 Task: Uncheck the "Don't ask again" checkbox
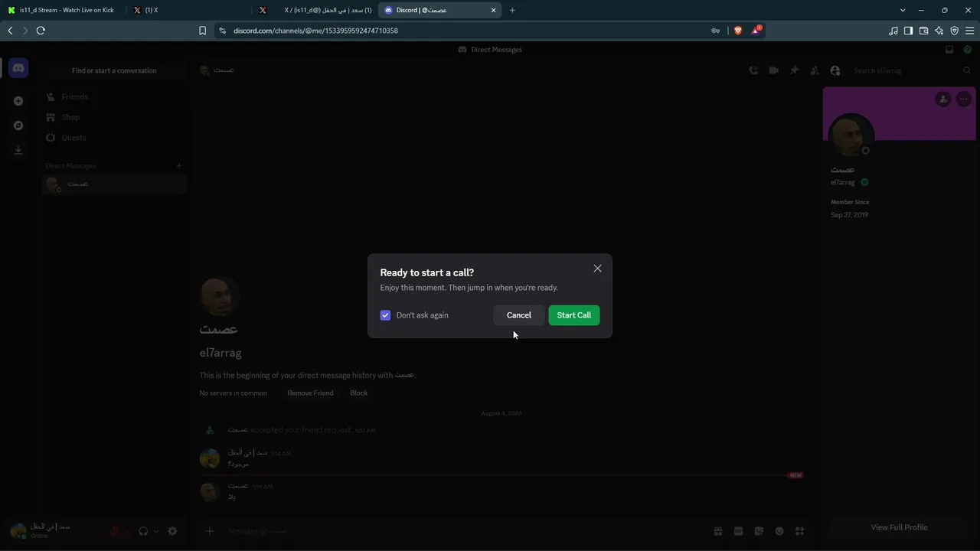(385, 315)
